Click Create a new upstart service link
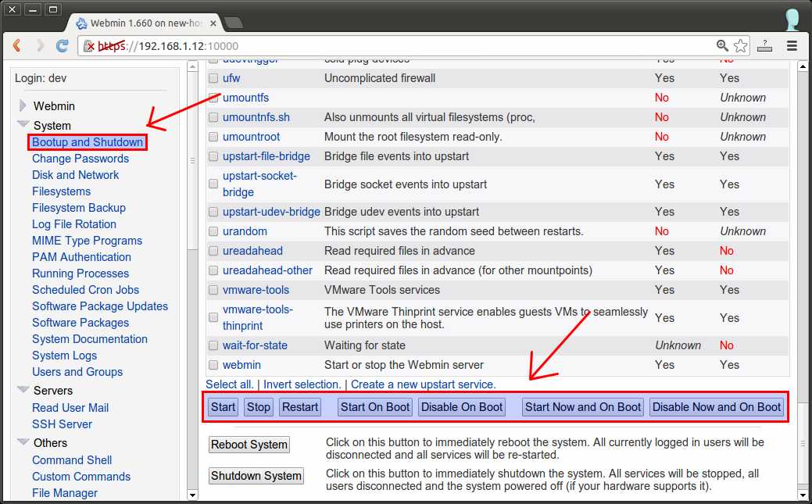The width and height of the screenshot is (812, 504). point(423,384)
